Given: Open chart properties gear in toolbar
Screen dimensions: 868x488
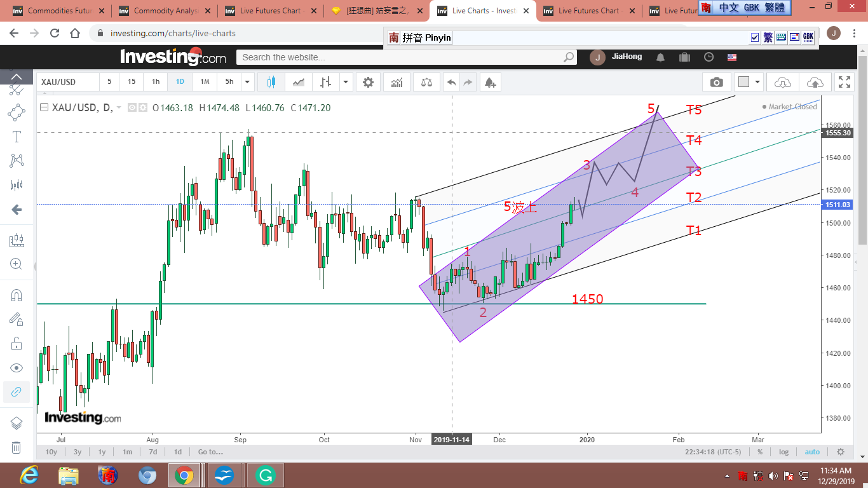Looking at the screenshot, I should pos(368,82).
